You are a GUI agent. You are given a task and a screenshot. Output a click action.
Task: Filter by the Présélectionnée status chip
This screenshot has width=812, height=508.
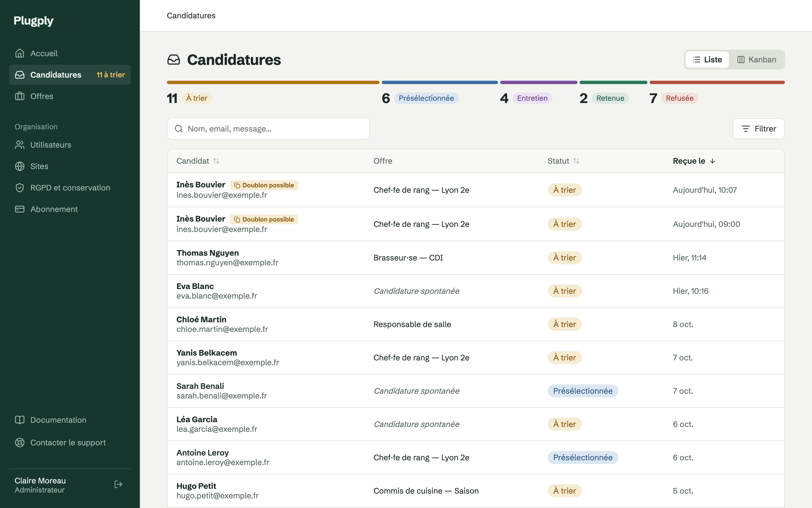coord(426,98)
